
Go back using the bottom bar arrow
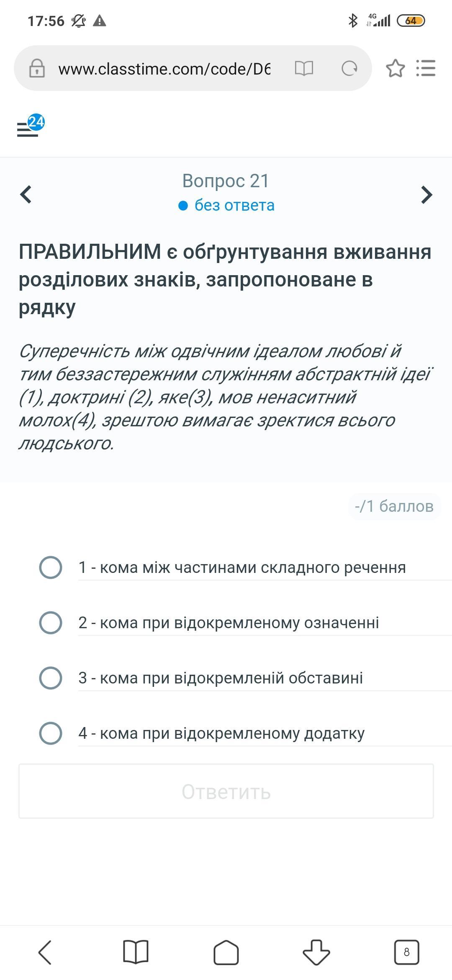click(x=45, y=952)
